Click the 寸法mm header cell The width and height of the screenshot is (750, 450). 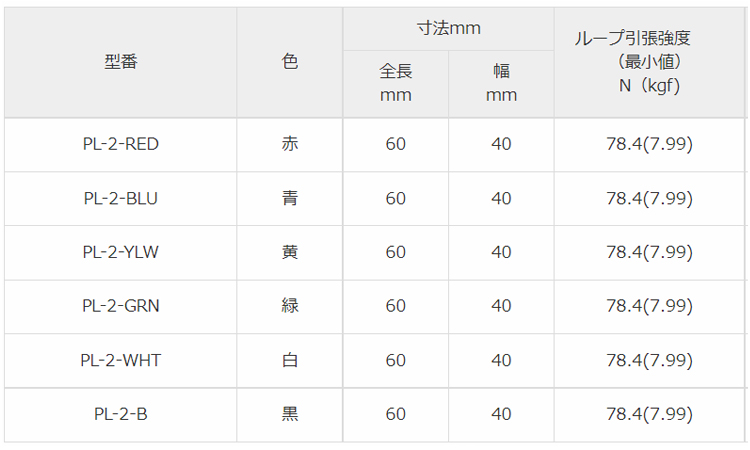click(448, 29)
